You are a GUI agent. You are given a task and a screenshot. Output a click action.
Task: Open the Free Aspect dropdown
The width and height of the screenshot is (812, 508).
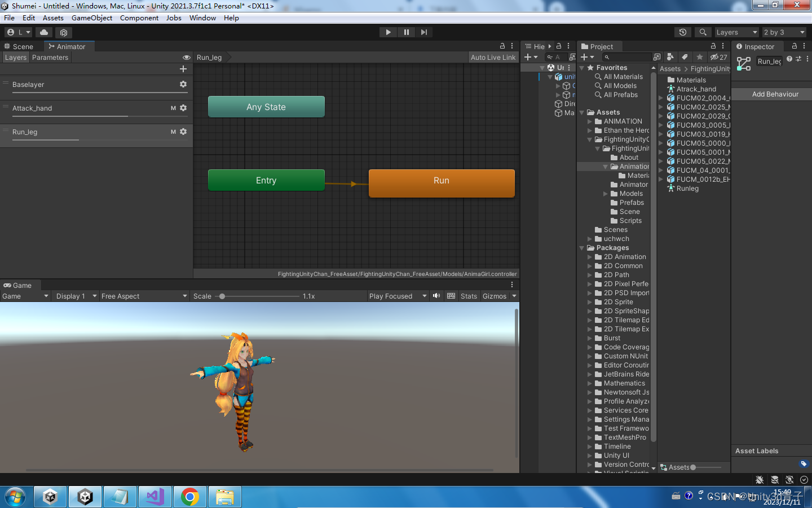point(144,296)
